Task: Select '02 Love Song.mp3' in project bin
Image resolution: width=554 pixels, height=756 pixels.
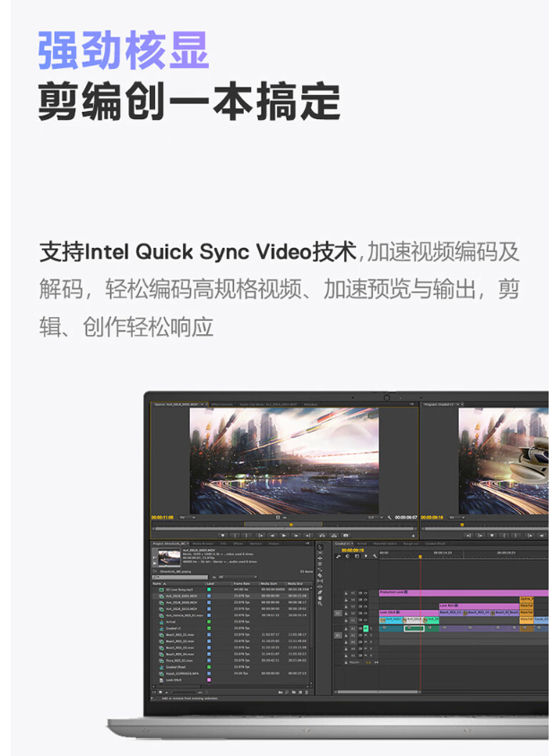Action: [x=179, y=589]
